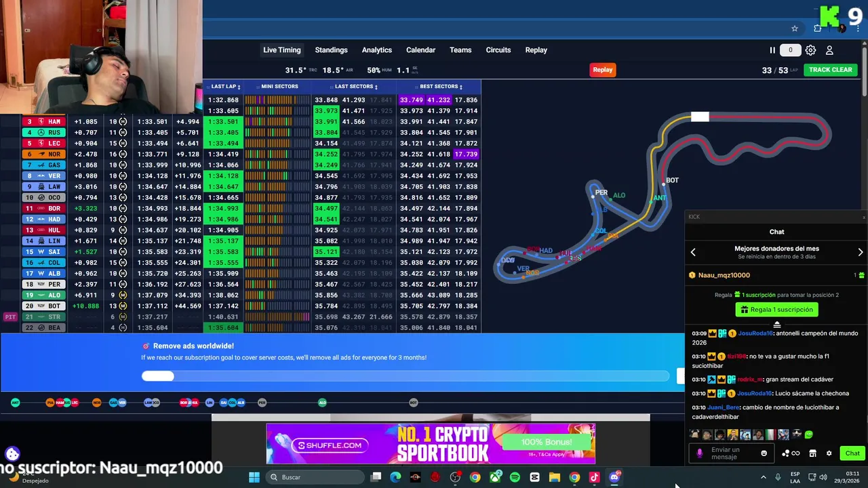
Task: Click the red Replay button
Action: pyautogui.click(x=602, y=70)
